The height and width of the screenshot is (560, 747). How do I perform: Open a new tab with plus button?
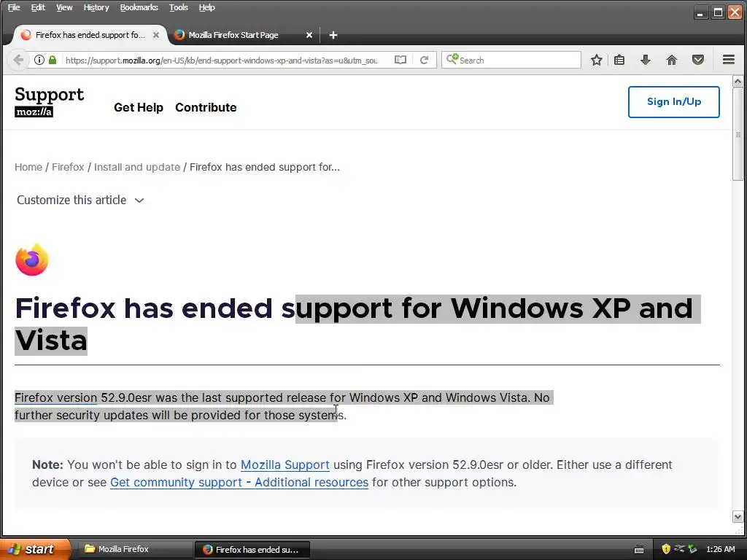333,35
